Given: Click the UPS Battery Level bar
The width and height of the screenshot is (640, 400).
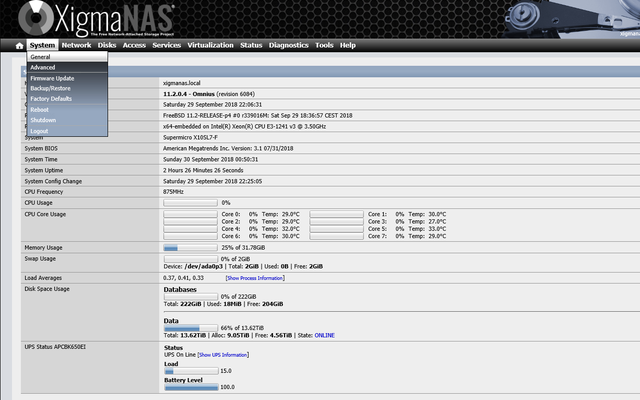Looking at the screenshot, I should [191, 387].
